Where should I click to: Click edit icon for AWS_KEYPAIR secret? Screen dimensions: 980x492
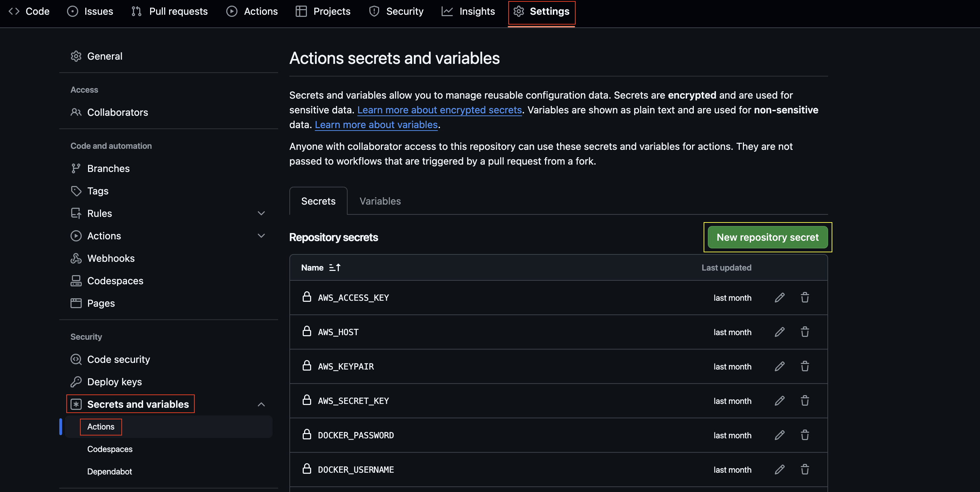click(779, 366)
